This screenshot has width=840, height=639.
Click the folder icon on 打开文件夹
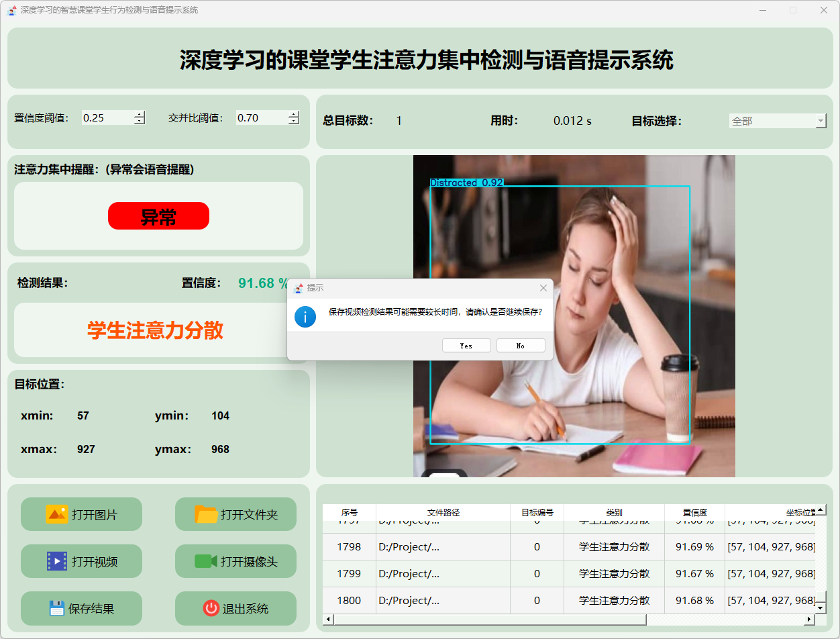tap(206, 514)
